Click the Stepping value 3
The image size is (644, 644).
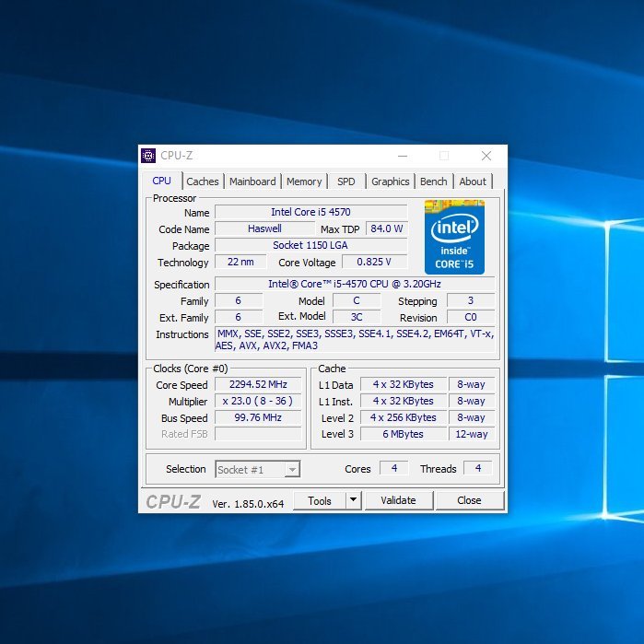471,300
